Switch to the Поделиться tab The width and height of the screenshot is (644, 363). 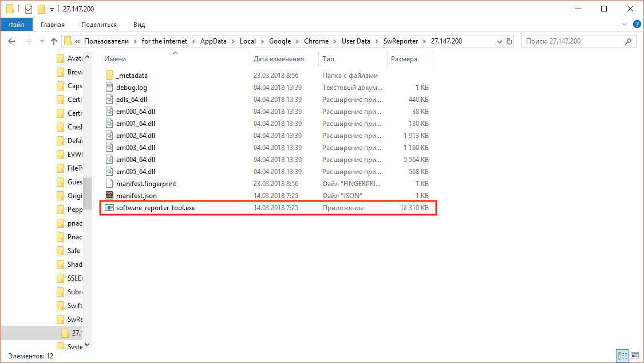pyautogui.click(x=99, y=25)
